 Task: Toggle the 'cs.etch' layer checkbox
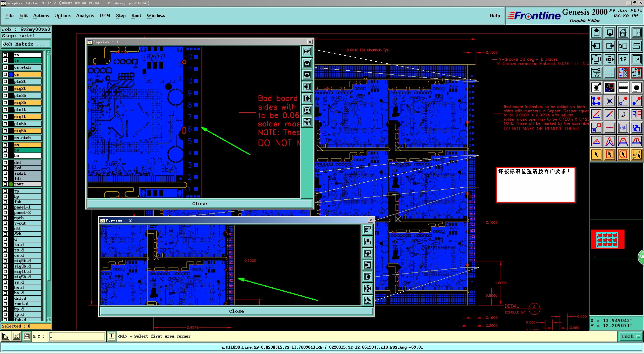pyautogui.click(x=5, y=67)
